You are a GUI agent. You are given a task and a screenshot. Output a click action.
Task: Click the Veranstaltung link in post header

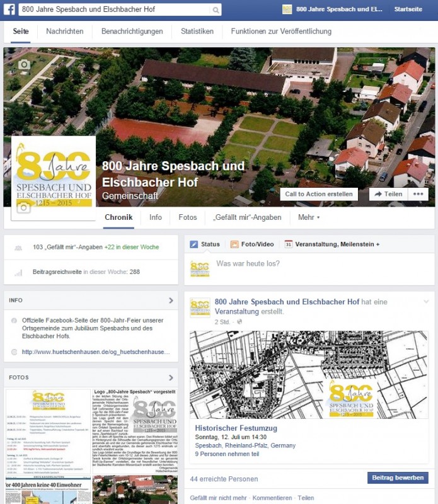237,311
